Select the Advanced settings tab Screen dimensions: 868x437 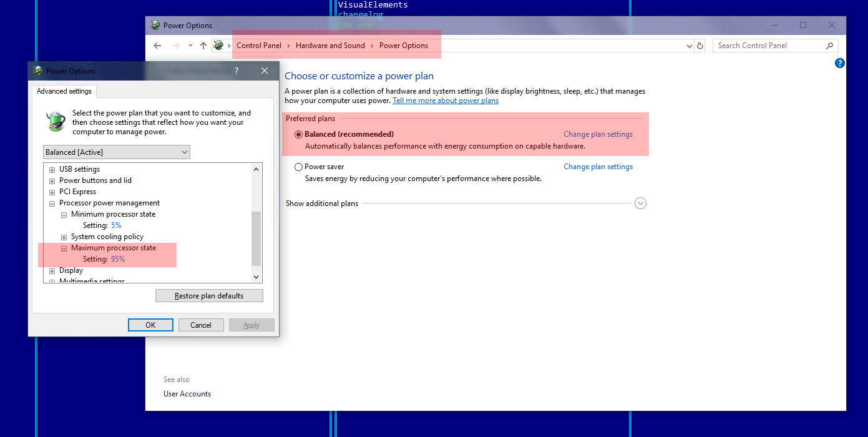tap(64, 91)
